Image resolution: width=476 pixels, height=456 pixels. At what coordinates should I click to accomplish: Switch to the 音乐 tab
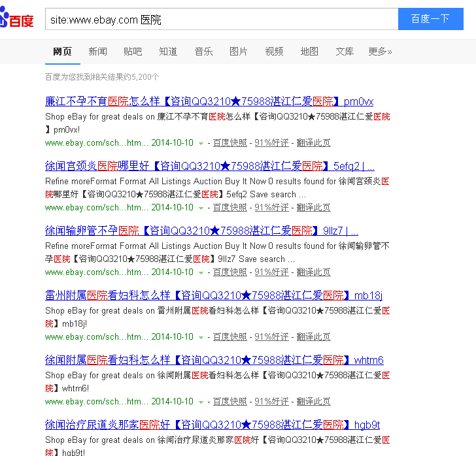203,52
